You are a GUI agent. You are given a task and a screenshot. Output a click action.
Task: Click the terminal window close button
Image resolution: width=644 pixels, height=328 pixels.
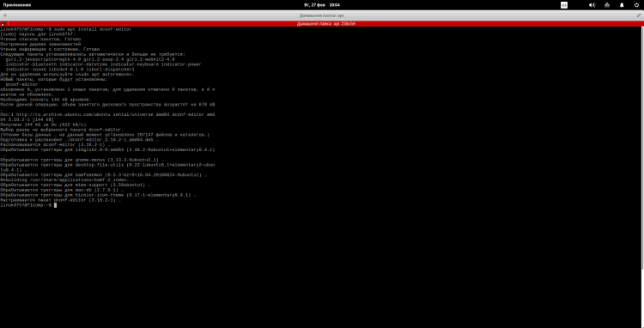point(4,15)
